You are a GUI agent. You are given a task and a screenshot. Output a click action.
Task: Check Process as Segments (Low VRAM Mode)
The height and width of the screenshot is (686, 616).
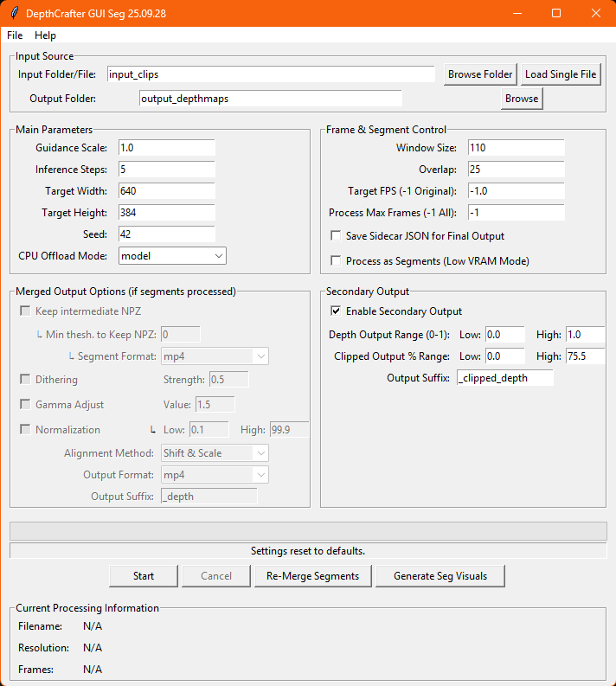[x=336, y=260]
